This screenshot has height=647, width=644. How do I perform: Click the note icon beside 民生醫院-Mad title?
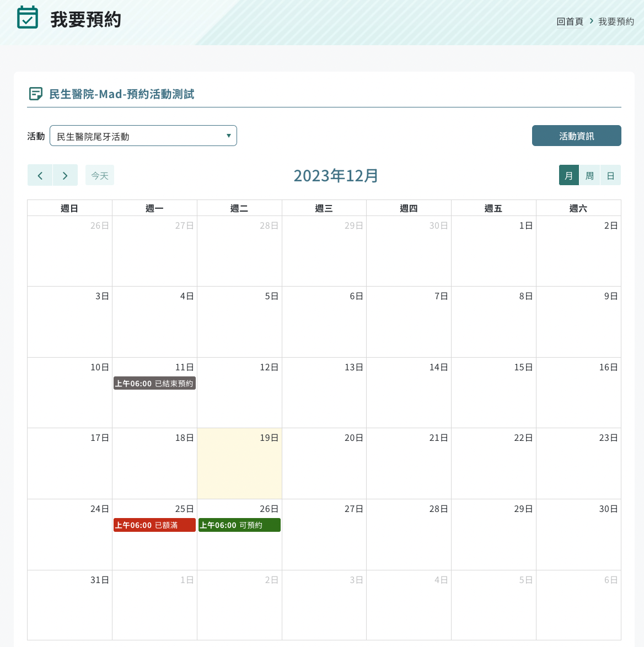click(x=35, y=94)
